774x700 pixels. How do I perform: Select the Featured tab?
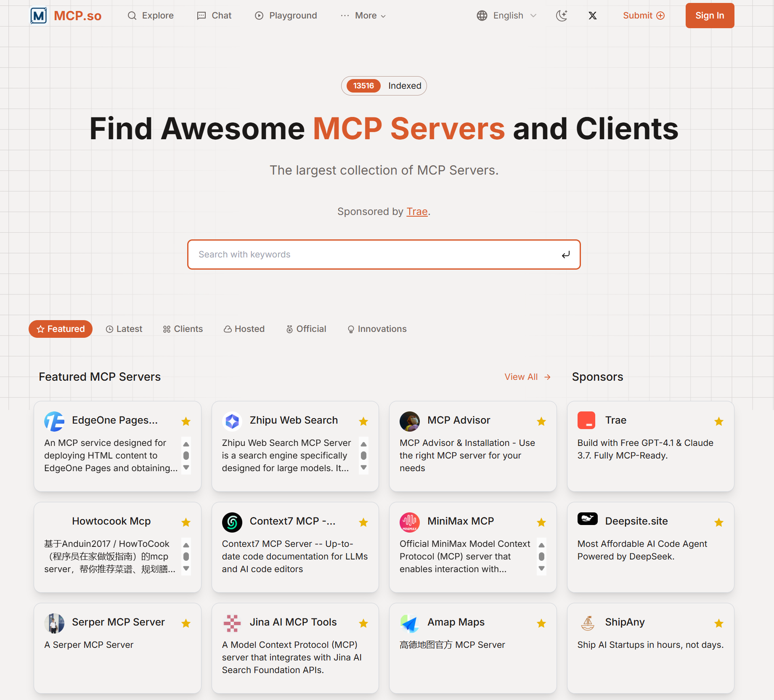click(x=61, y=329)
